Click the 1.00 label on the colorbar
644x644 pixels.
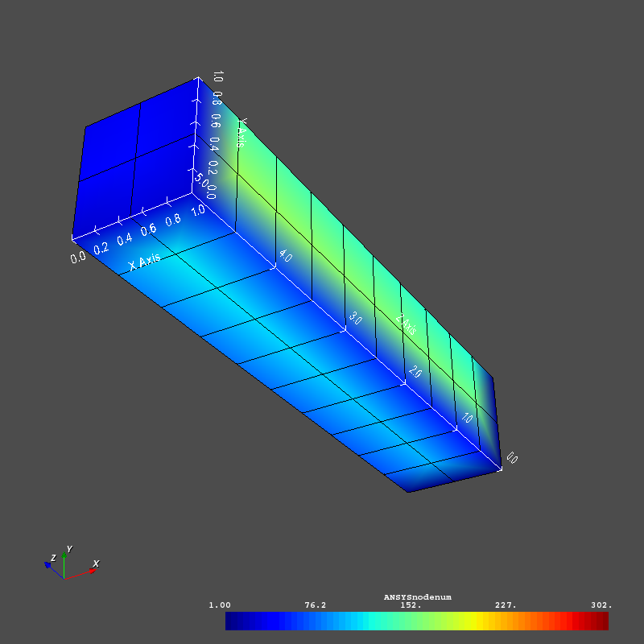tap(221, 605)
